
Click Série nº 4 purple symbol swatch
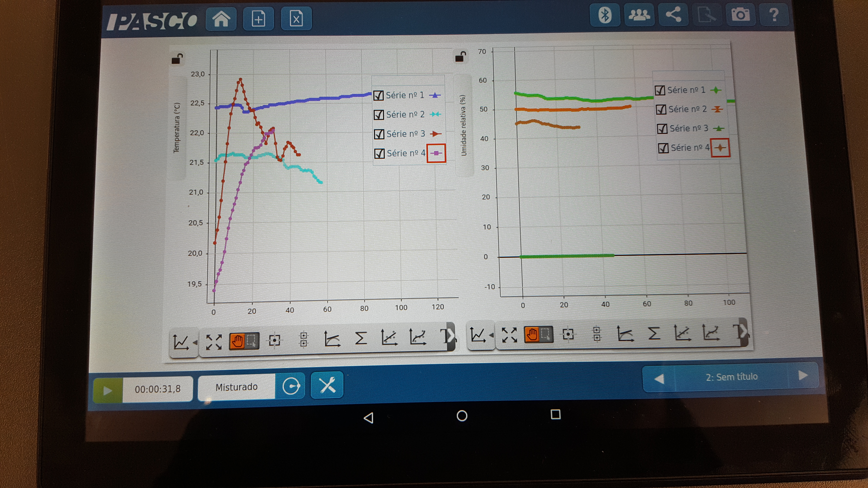[436, 153]
